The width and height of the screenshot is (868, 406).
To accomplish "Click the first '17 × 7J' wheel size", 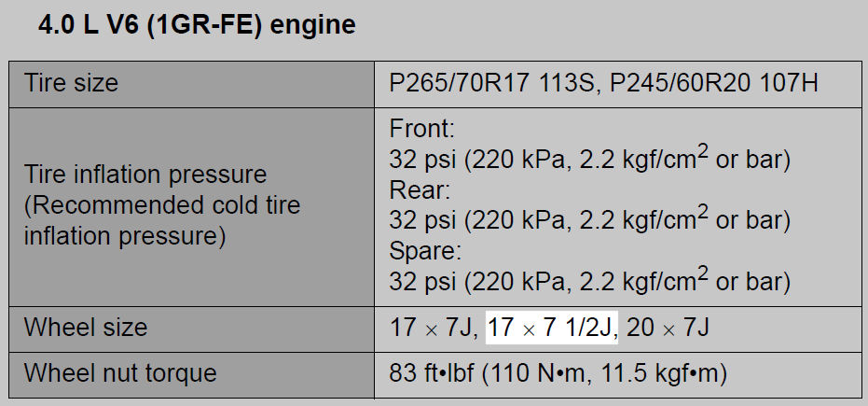I will [x=434, y=328].
